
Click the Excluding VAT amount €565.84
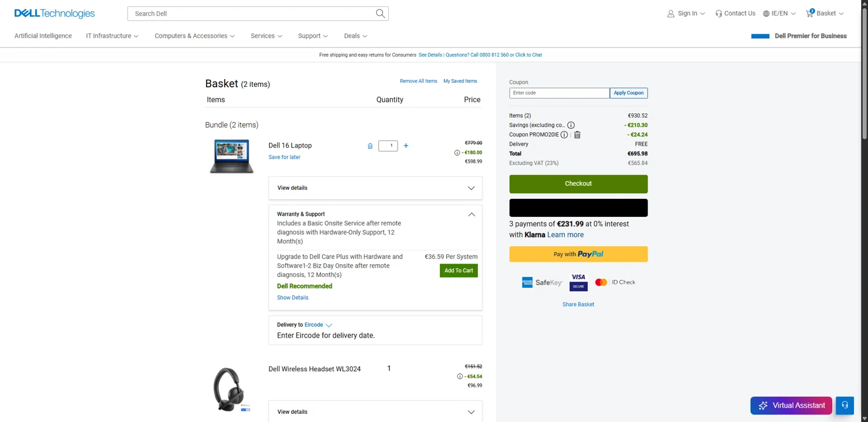point(638,163)
